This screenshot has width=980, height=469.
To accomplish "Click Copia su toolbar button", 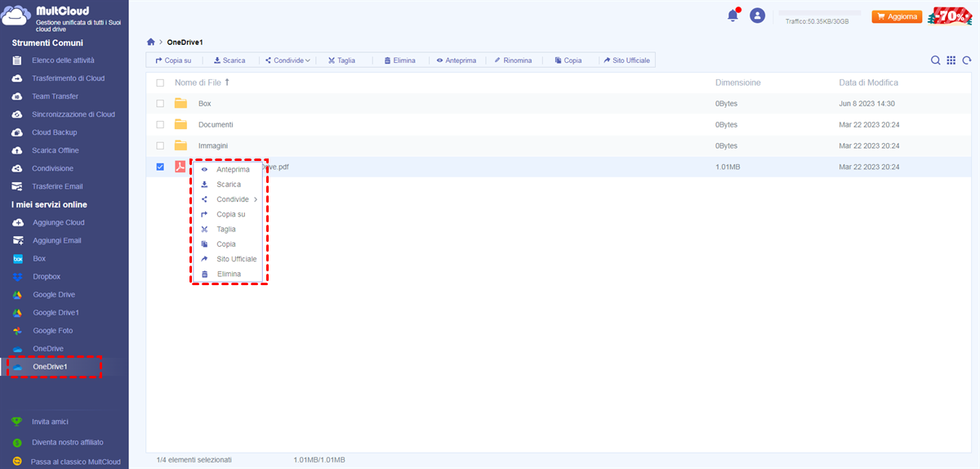I will click(174, 60).
